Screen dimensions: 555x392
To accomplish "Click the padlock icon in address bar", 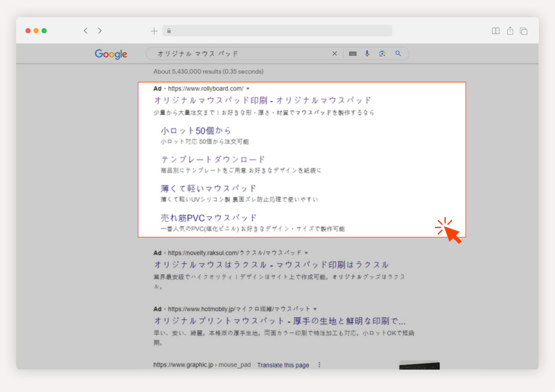I will click(x=169, y=31).
